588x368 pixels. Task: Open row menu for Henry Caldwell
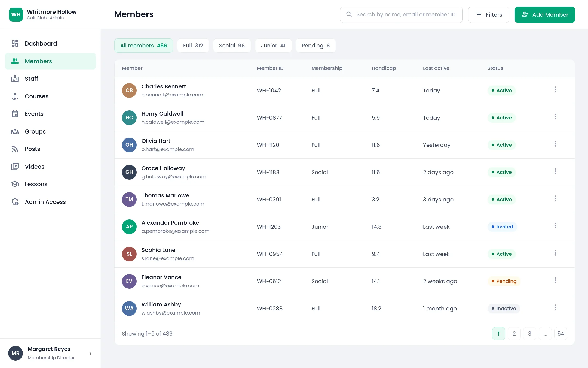(555, 117)
